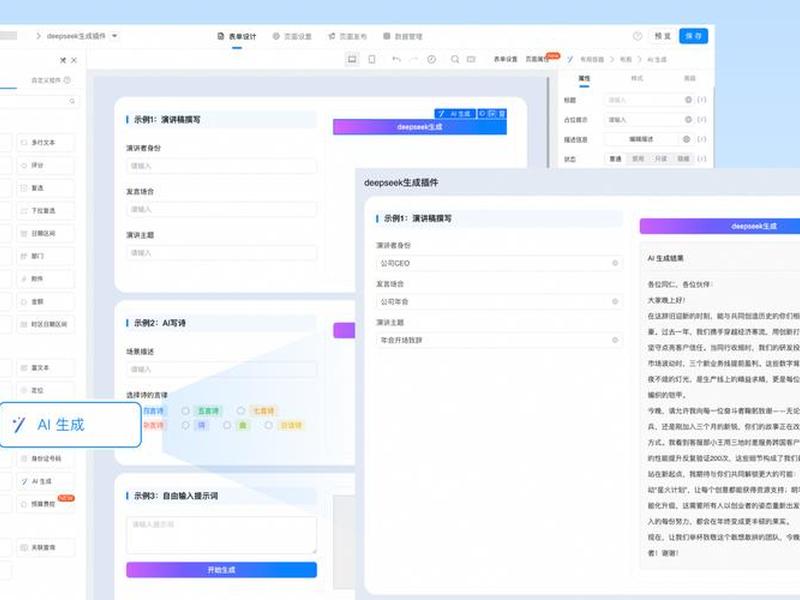The height and width of the screenshot is (600, 800).
Task: Click deepseek生成 button in design canvas
Action: click(420, 127)
